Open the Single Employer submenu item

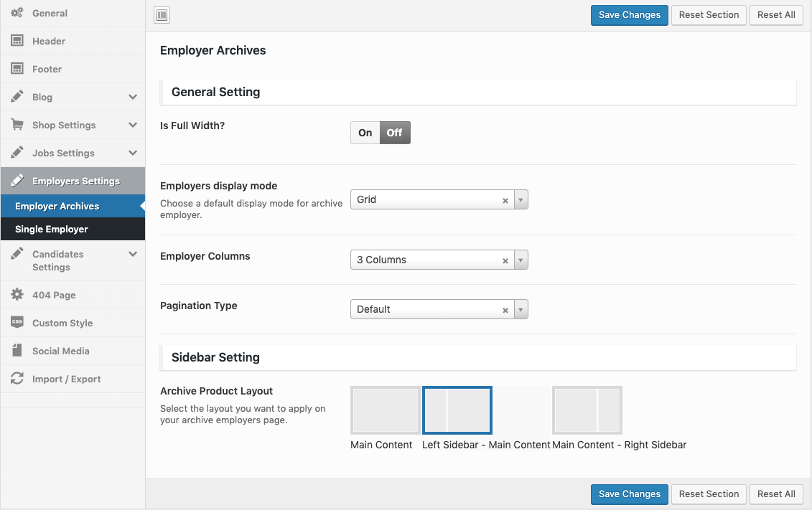pyautogui.click(x=52, y=230)
